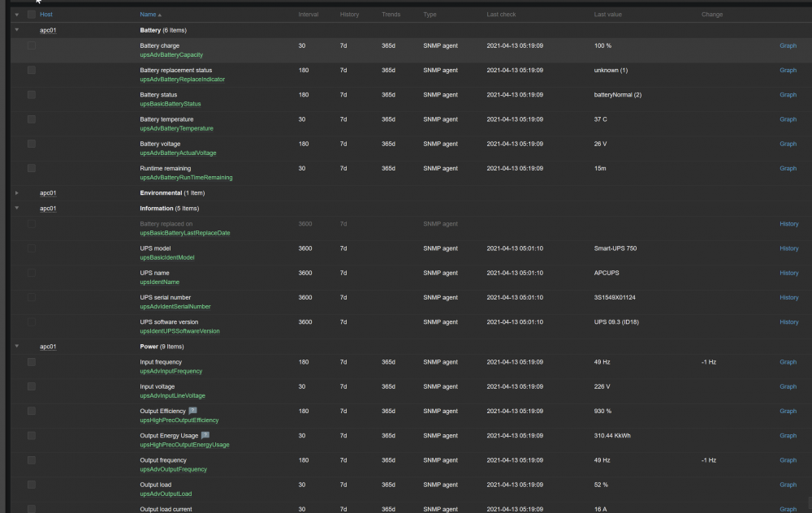Image resolution: width=812 pixels, height=513 pixels.
Task: Open apc01 host link in Battery group
Action: click(x=48, y=30)
